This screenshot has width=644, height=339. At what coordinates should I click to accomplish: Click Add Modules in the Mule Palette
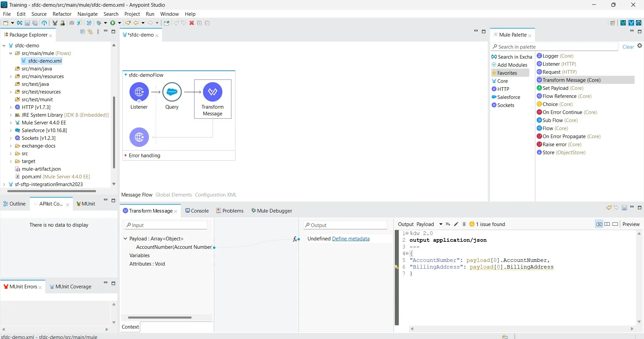[x=510, y=65]
